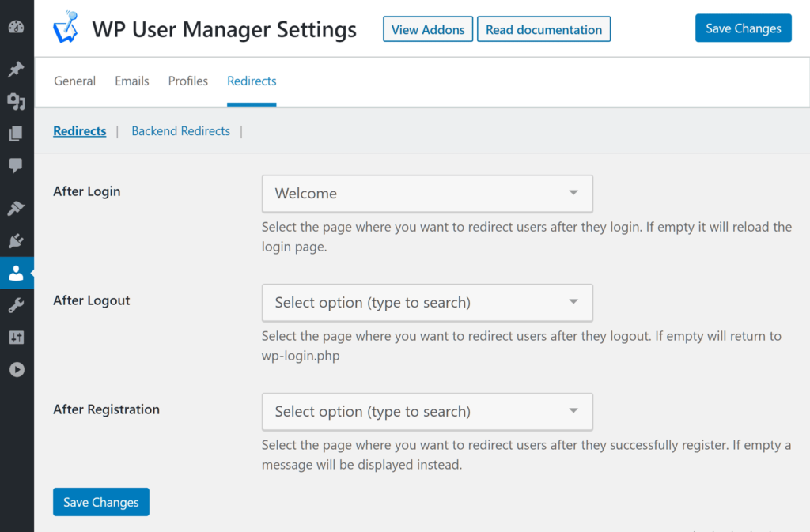Screen dimensions: 810x532
Task: Select the Pages icon in admin sidebar
Action: click(16, 134)
